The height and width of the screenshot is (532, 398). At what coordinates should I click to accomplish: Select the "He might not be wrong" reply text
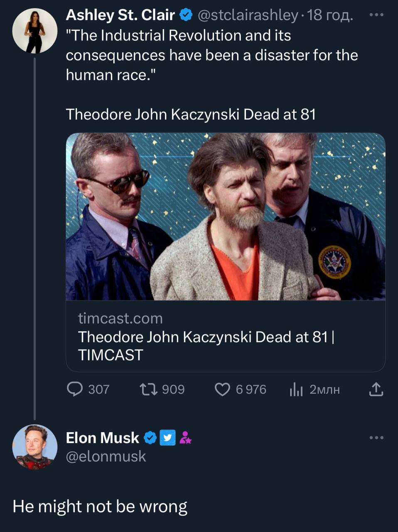click(100, 507)
